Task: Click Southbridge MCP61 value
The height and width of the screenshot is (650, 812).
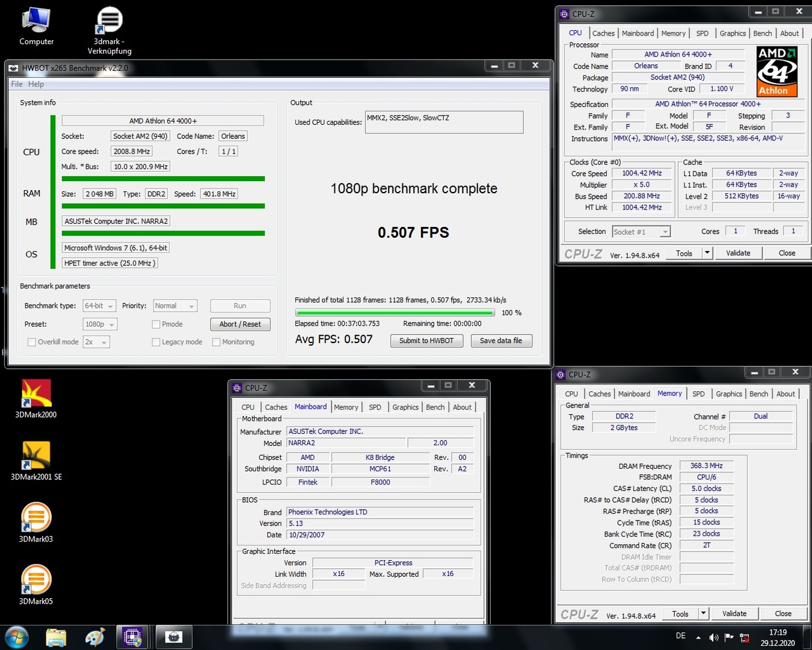Action: (x=380, y=469)
